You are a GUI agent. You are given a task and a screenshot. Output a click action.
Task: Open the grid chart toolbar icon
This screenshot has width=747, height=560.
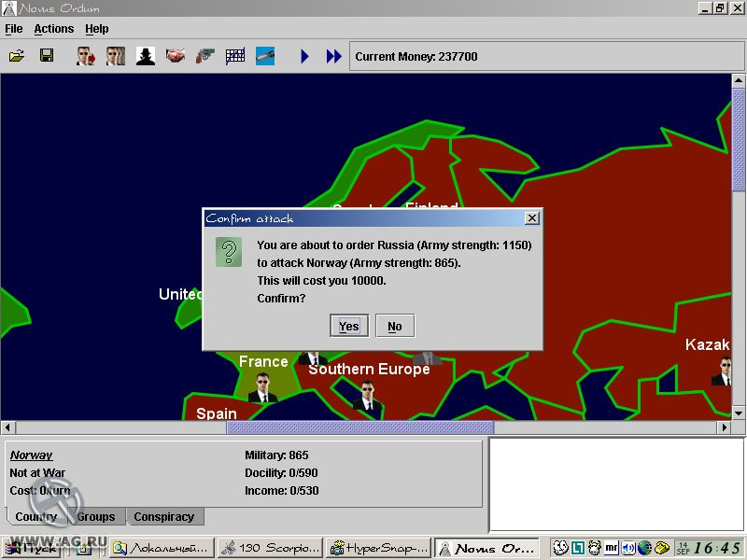click(x=235, y=56)
